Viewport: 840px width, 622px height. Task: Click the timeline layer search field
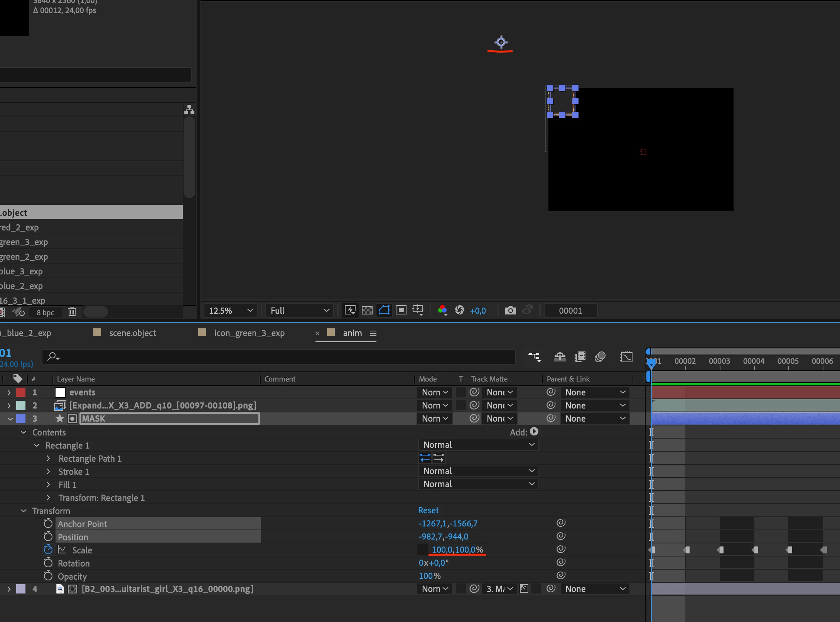tap(278, 357)
